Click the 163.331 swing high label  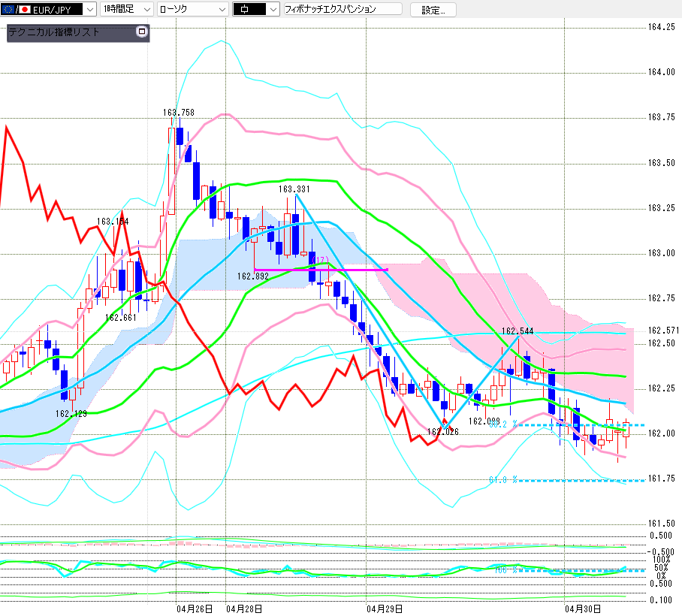(x=294, y=189)
